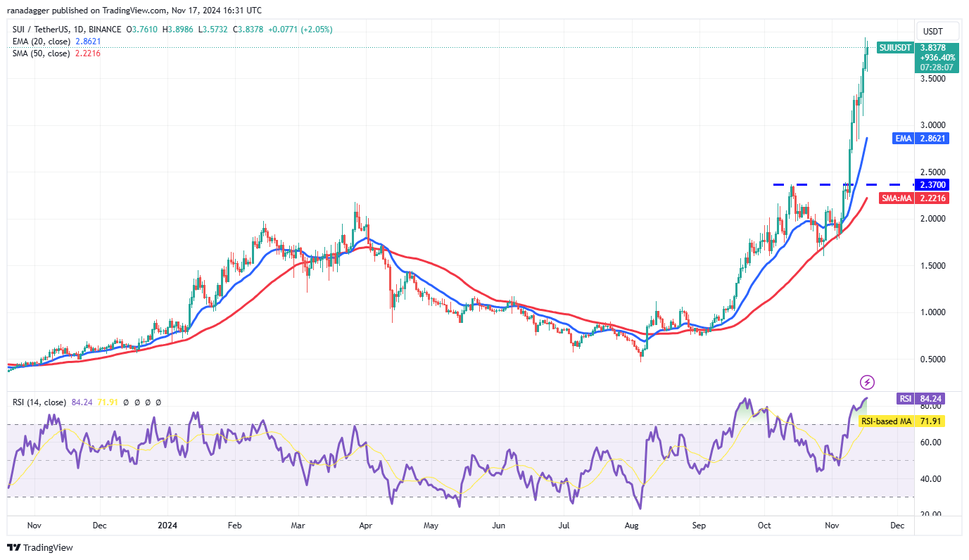Viewport: 969px width, 560px height.
Task: Click the Apr label on time axis
Action: click(x=365, y=525)
